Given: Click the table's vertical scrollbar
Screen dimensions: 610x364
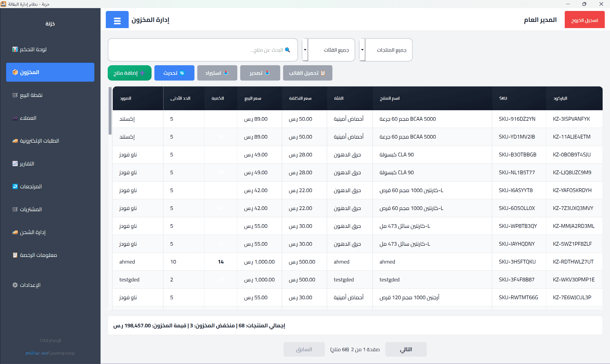Looking at the screenshot, I should (110, 111).
